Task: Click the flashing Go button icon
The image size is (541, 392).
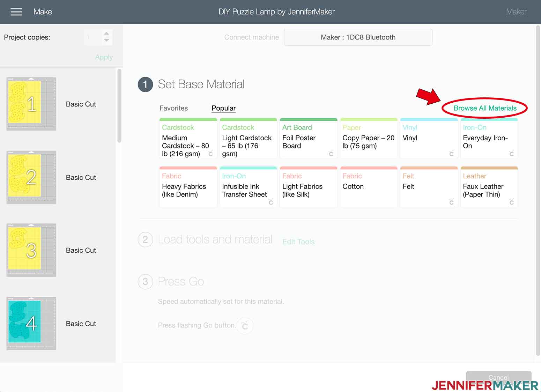Action: pos(245,325)
